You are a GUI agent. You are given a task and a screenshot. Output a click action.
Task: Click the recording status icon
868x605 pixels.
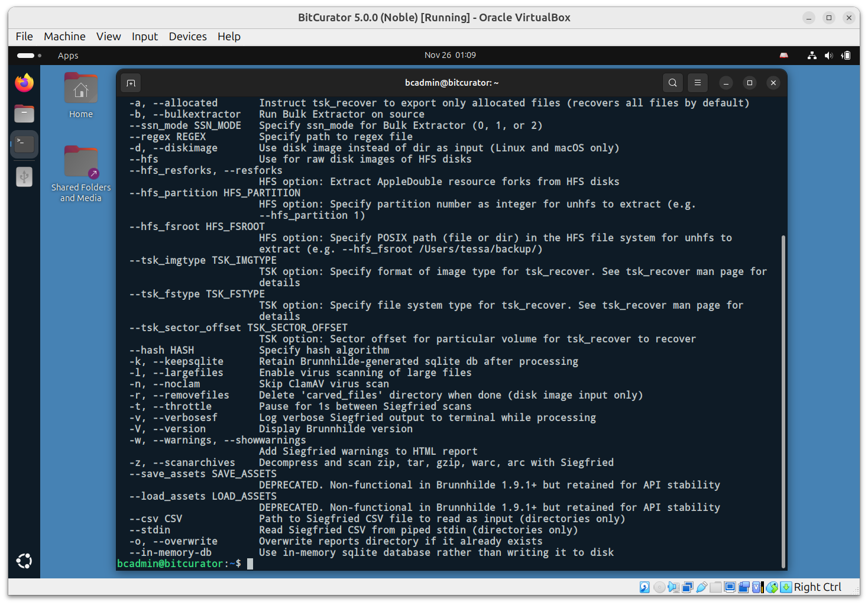(x=744, y=587)
